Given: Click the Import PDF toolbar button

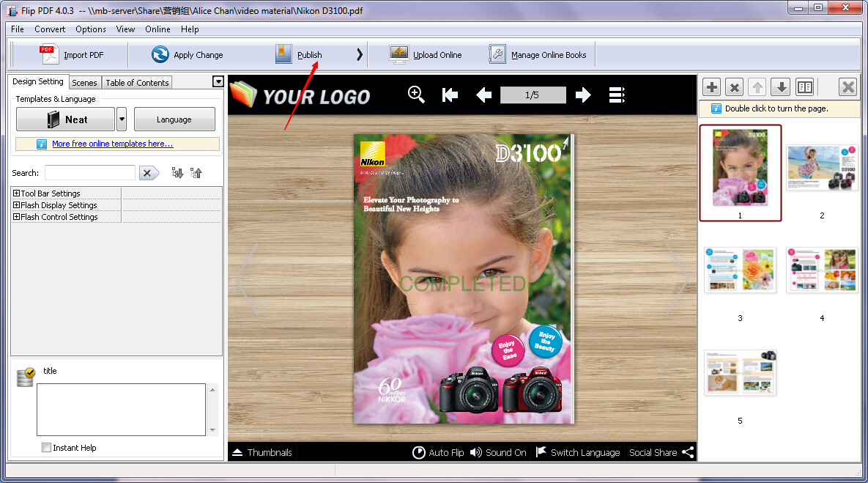Looking at the screenshot, I should [72, 55].
